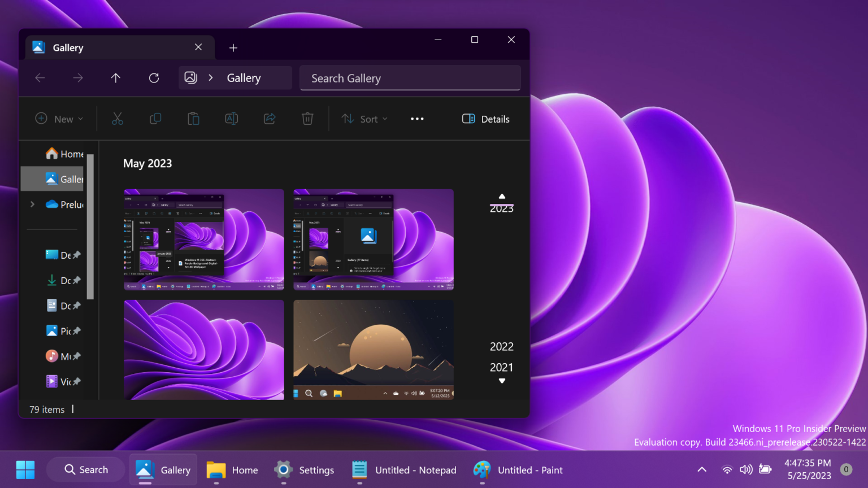Click the Paste icon in the toolbar
Screen dimensions: 868x488
[193, 119]
